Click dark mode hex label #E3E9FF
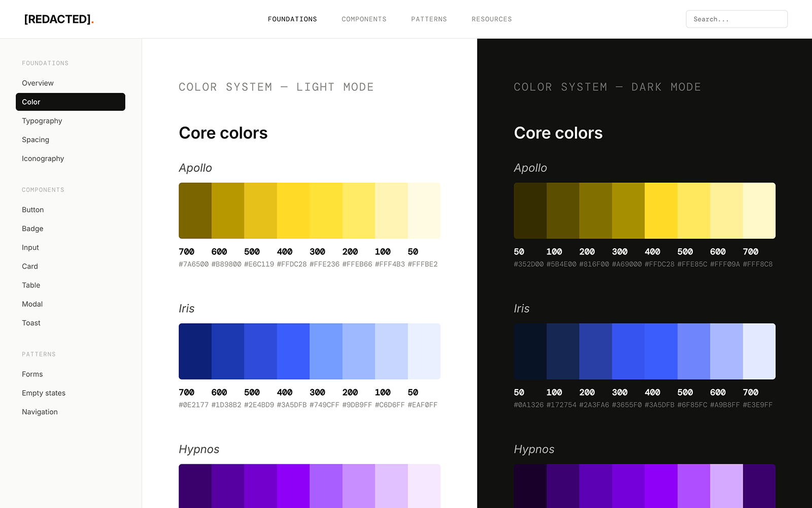Image resolution: width=812 pixels, height=508 pixels. 758,405
